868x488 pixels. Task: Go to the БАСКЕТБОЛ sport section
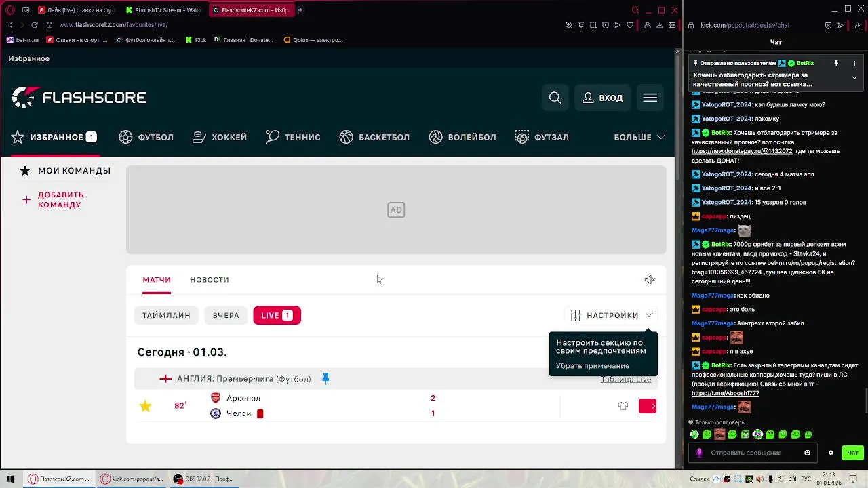coord(374,137)
